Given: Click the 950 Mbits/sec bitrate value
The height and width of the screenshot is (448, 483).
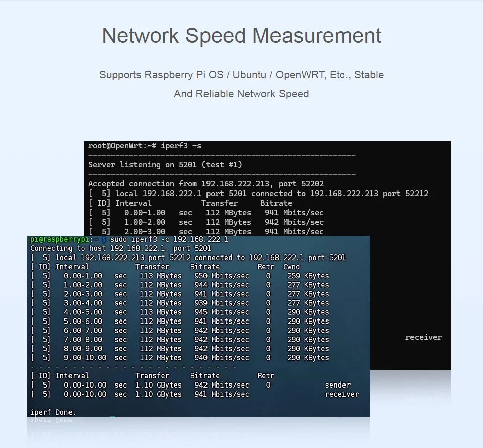Looking at the screenshot, I should pos(222,276).
